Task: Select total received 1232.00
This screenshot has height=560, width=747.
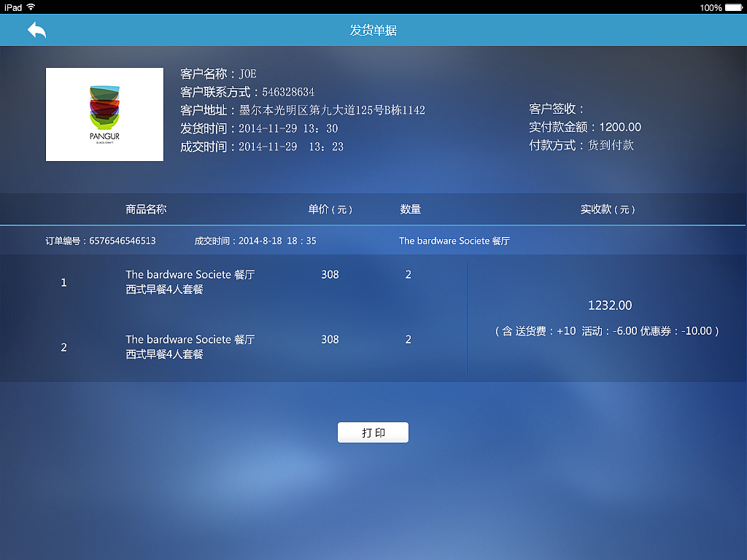Action: tap(610, 306)
